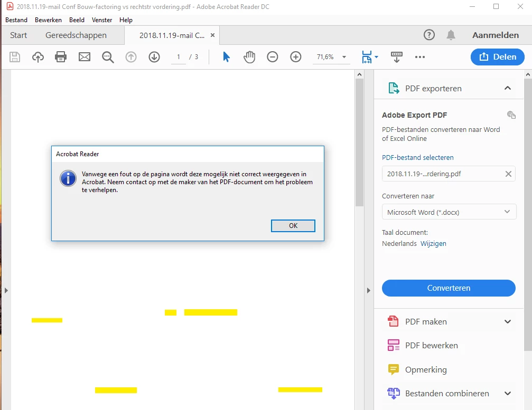Viewport: 532px width, 410px height.
Task: Remove the selected file with X
Action: click(508, 174)
